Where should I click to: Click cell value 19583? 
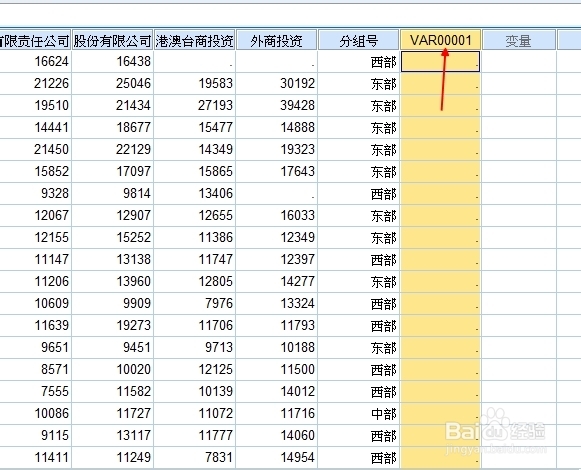216,83
